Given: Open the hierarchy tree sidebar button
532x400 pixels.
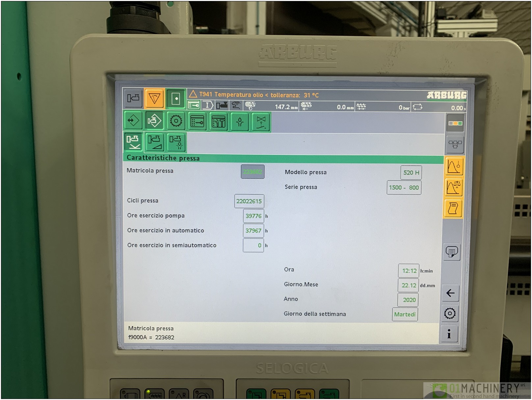Looking at the screenshot, I should pyautogui.click(x=455, y=144).
